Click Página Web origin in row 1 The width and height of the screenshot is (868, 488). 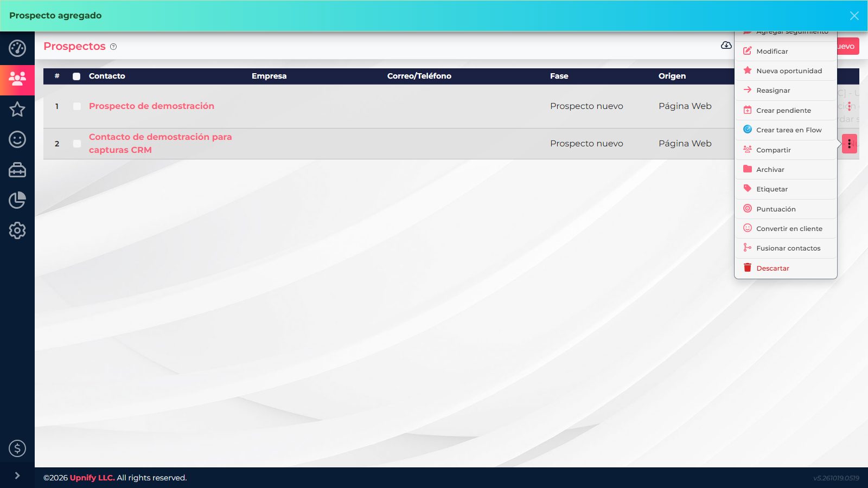tap(685, 106)
